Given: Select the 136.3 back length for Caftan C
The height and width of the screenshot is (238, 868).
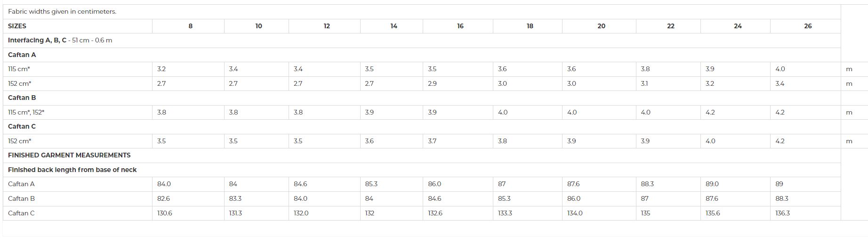Looking at the screenshot, I should pyautogui.click(x=783, y=213).
